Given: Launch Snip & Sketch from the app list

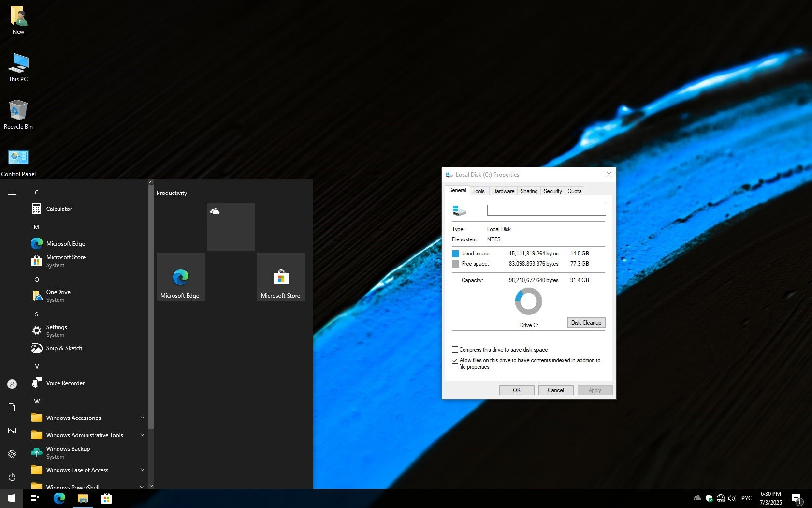Looking at the screenshot, I should coord(64,348).
